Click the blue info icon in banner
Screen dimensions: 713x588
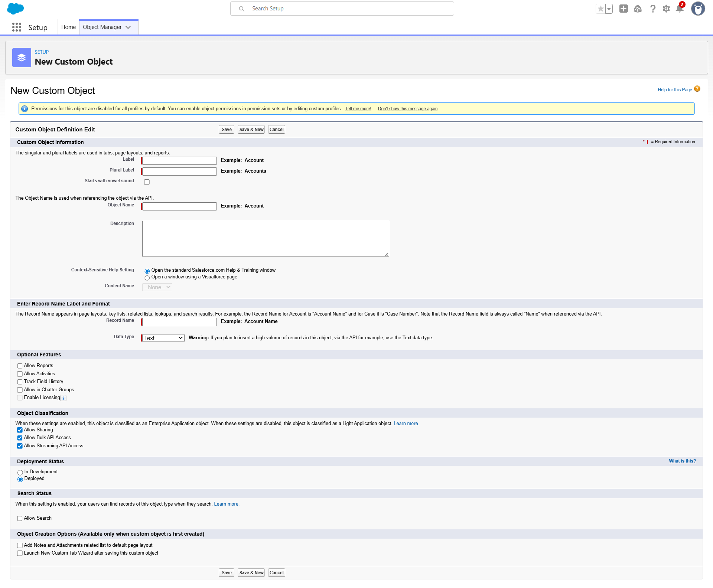[x=25, y=109]
